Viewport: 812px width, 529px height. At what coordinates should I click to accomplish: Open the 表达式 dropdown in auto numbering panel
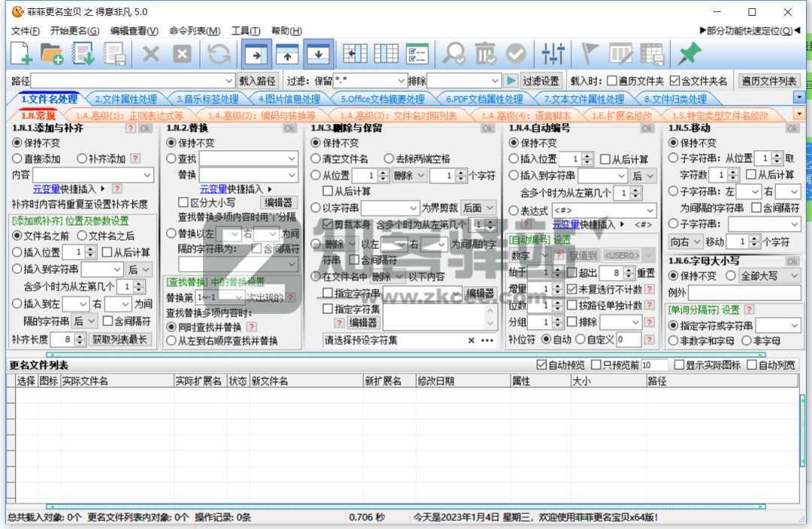(x=601, y=210)
